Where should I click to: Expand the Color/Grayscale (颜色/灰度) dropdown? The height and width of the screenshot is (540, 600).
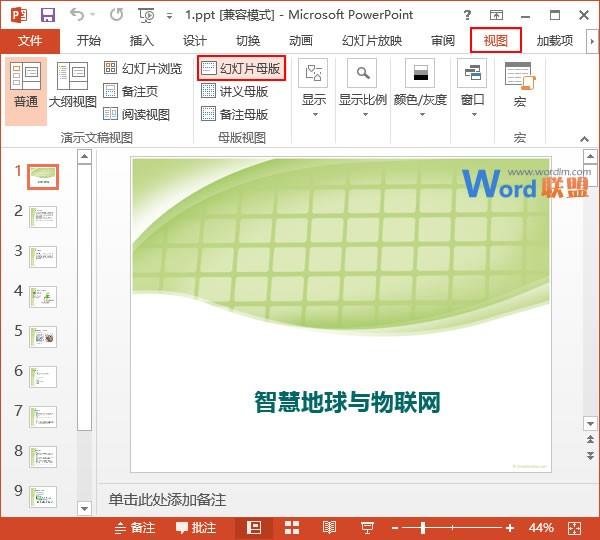tap(420, 90)
